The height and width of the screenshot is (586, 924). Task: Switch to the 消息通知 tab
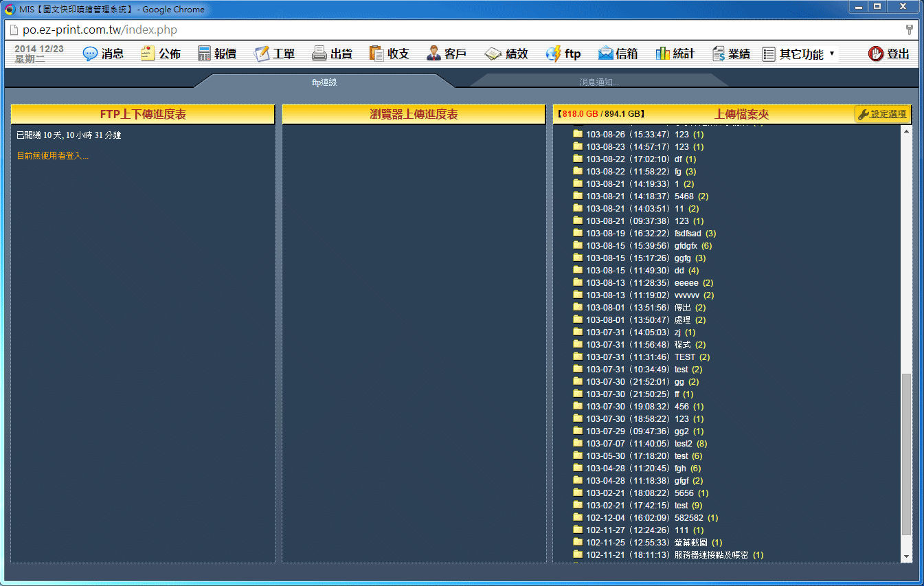click(x=598, y=82)
